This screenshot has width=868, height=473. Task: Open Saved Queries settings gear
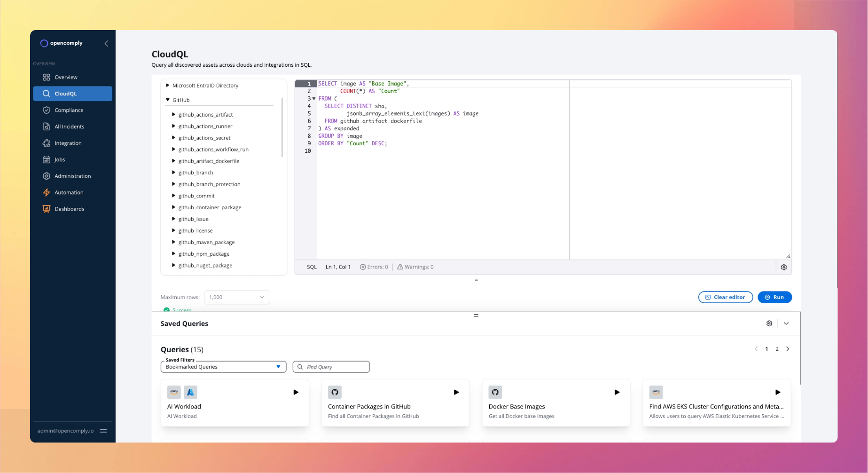pyautogui.click(x=769, y=323)
